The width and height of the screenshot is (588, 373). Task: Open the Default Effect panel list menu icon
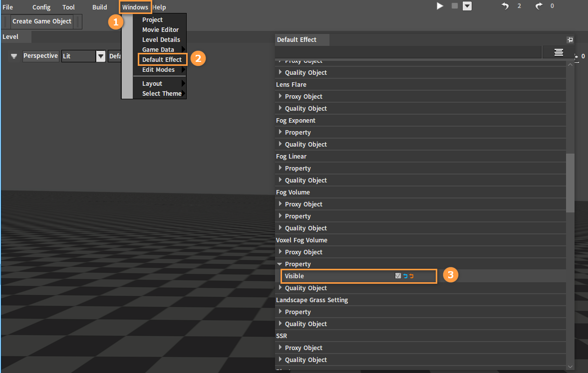pos(559,52)
